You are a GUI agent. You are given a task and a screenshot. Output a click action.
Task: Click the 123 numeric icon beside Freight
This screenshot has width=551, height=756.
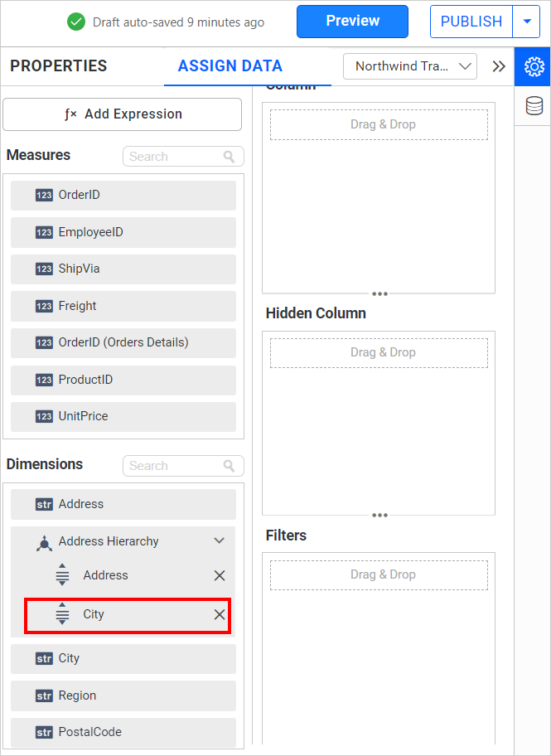pyautogui.click(x=44, y=306)
